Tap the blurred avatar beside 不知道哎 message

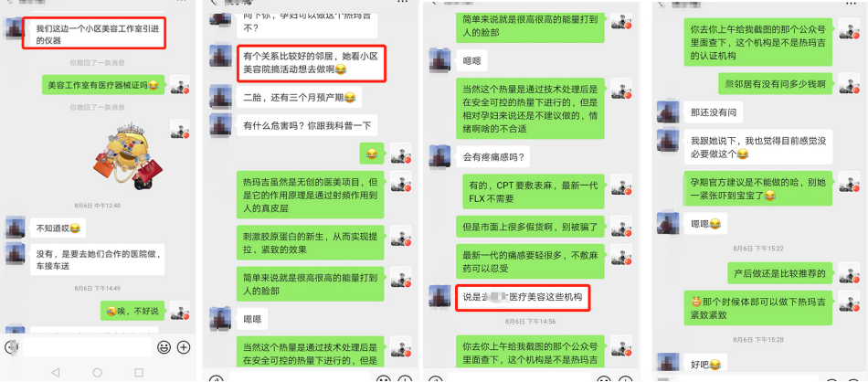pyautogui.click(x=15, y=228)
